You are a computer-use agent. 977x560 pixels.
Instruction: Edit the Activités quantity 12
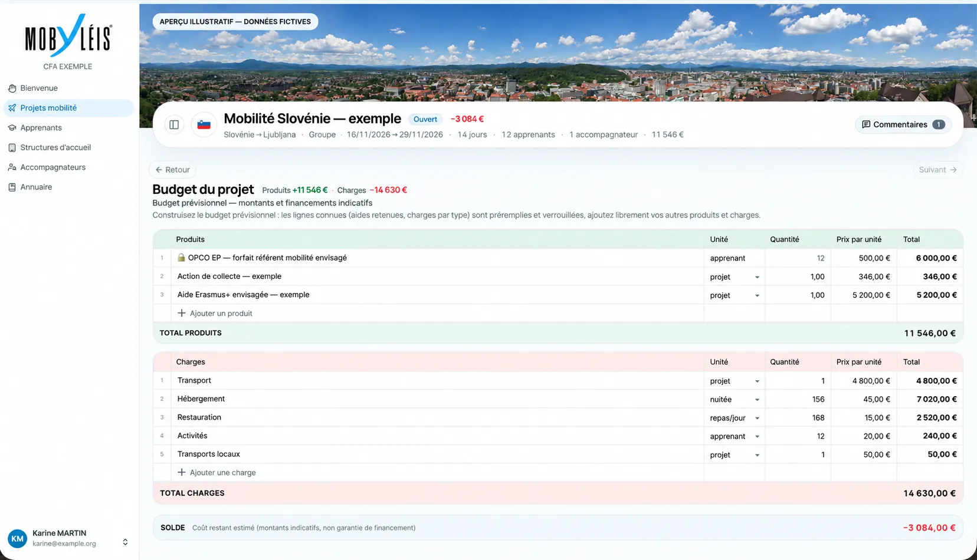(798, 436)
